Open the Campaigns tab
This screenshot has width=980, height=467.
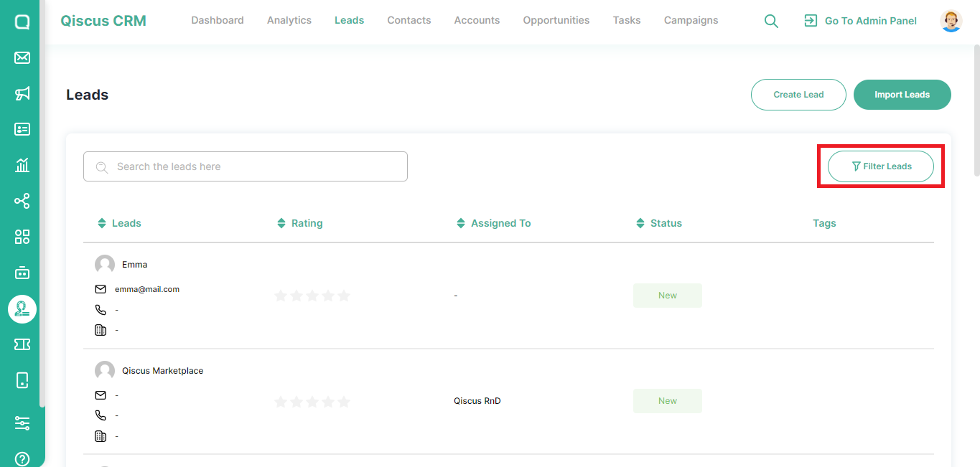tap(691, 20)
